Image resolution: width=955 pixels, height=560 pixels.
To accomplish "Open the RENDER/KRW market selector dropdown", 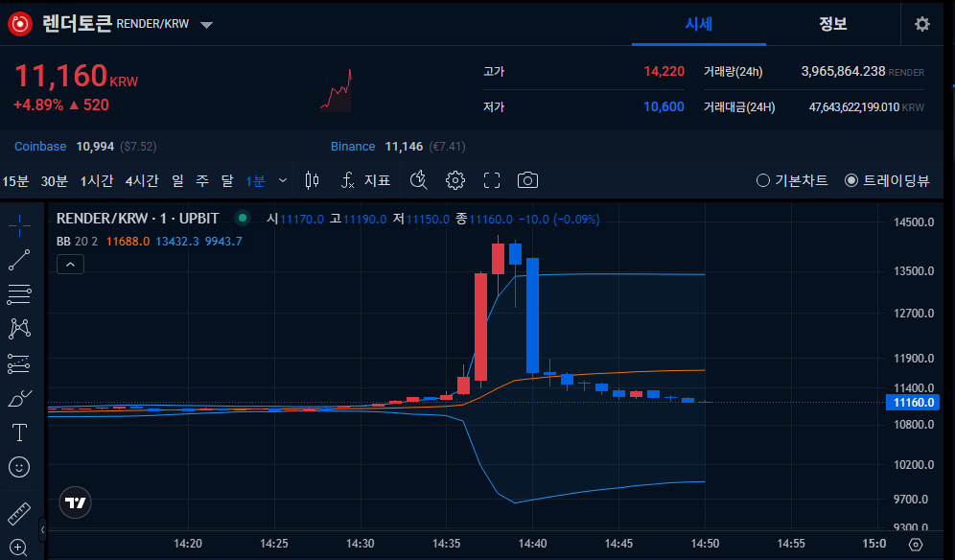I will click(x=206, y=24).
